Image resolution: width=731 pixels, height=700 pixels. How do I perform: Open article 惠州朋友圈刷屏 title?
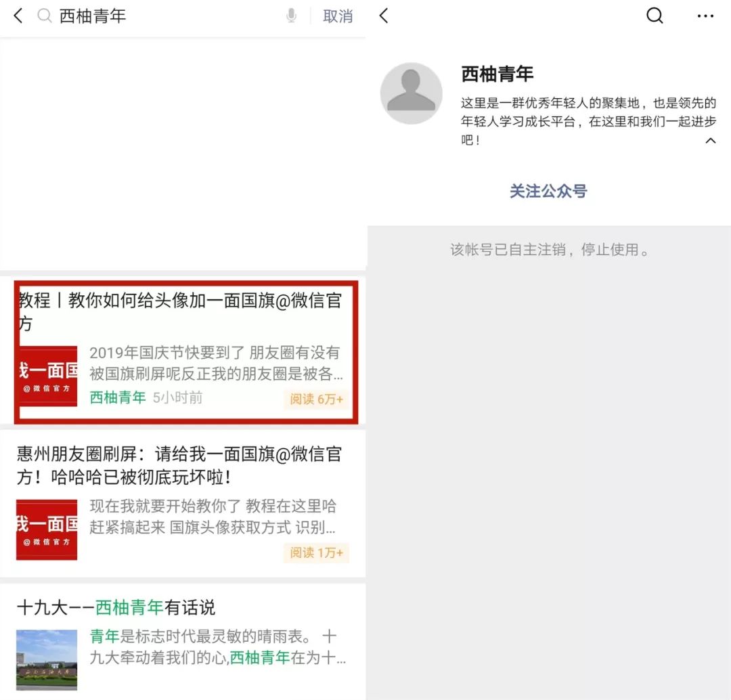179,465
